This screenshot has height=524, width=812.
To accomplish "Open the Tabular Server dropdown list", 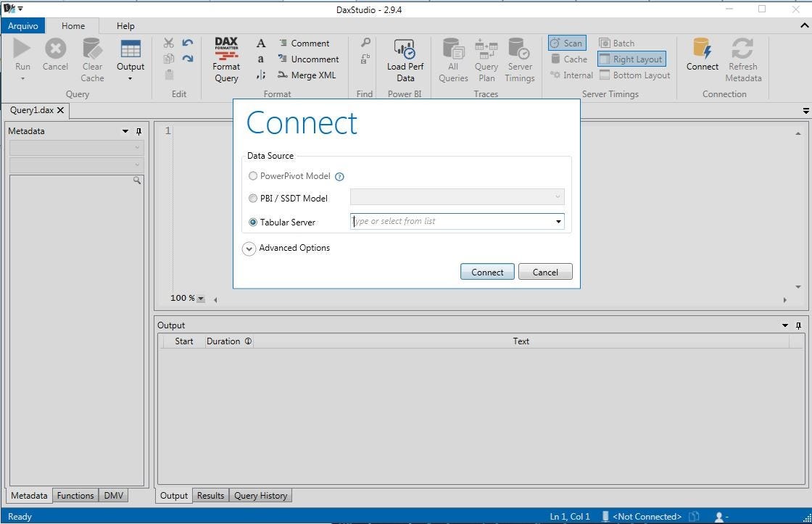I will [x=558, y=222].
